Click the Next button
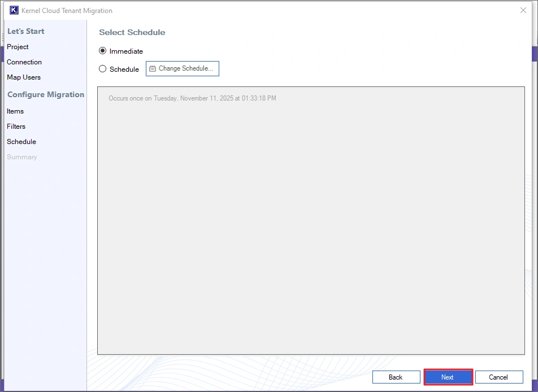Image resolution: width=538 pixels, height=392 pixels. [x=448, y=377]
